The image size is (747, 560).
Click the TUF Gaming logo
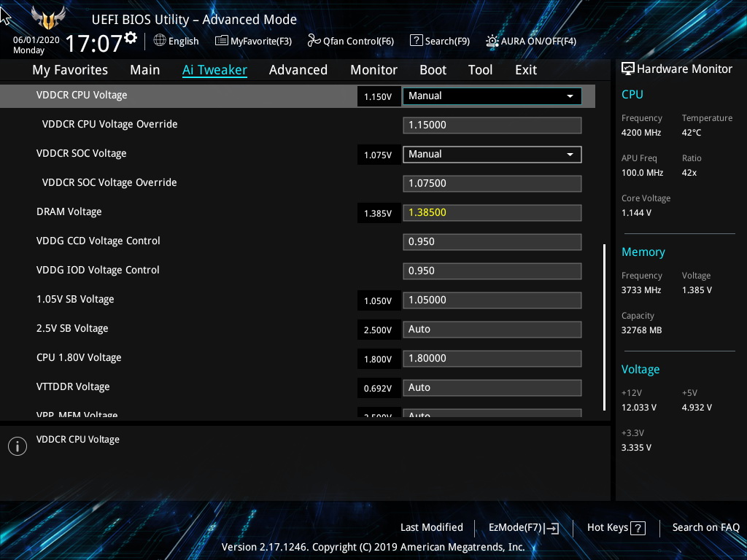point(48,17)
